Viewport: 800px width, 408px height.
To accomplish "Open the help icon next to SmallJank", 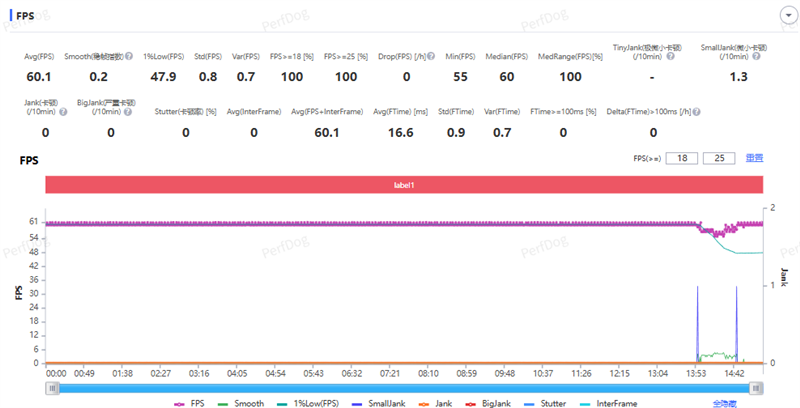I will (757, 56).
